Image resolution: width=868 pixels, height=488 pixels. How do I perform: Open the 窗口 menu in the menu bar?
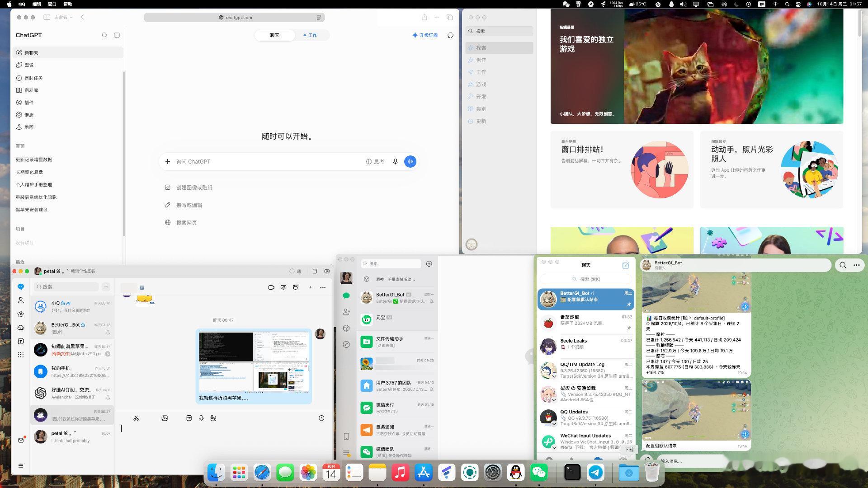[52, 4]
